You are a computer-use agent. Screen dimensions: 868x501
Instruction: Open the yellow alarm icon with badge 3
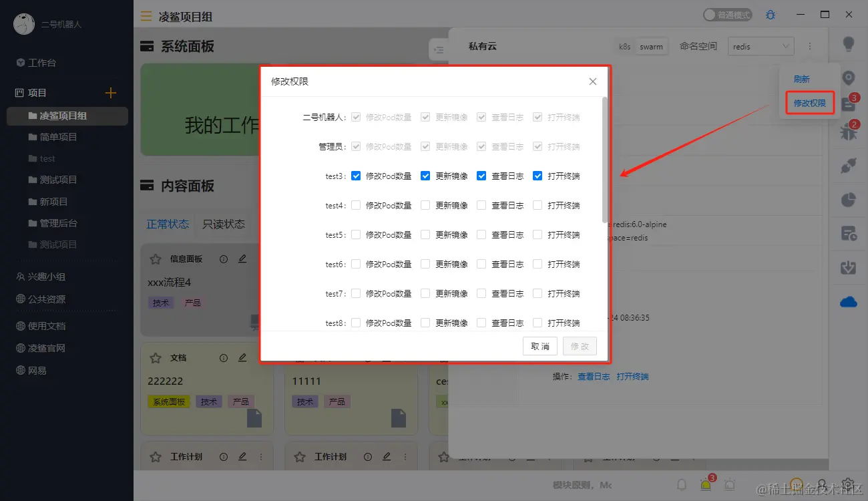pos(706,485)
